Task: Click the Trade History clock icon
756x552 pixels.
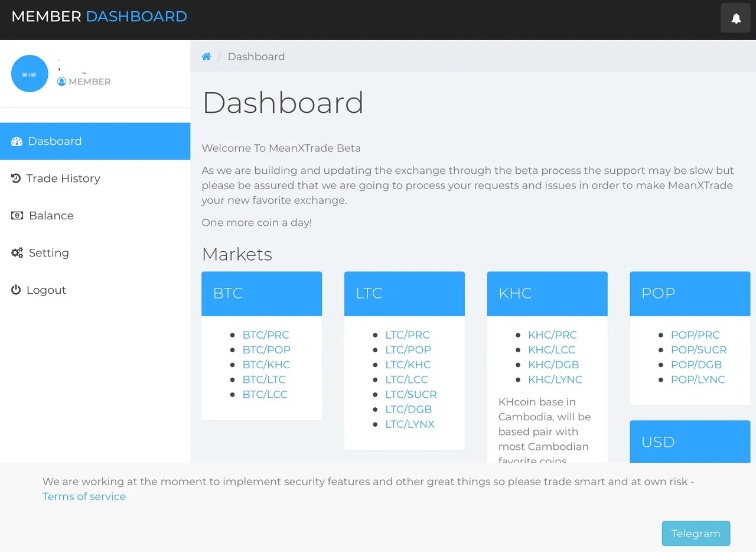Action: pyautogui.click(x=16, y=178)
